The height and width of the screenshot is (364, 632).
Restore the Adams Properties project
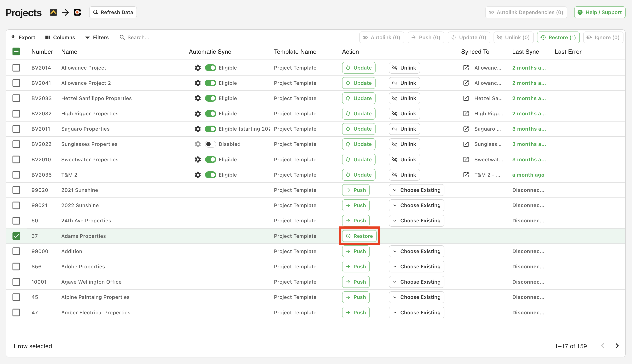(x=359, y=236)
